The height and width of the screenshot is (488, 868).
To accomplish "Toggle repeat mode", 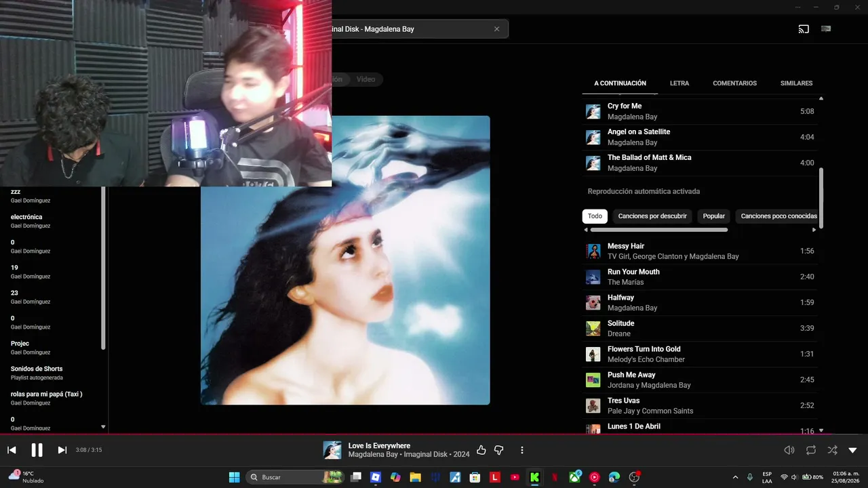I will 811,450.
